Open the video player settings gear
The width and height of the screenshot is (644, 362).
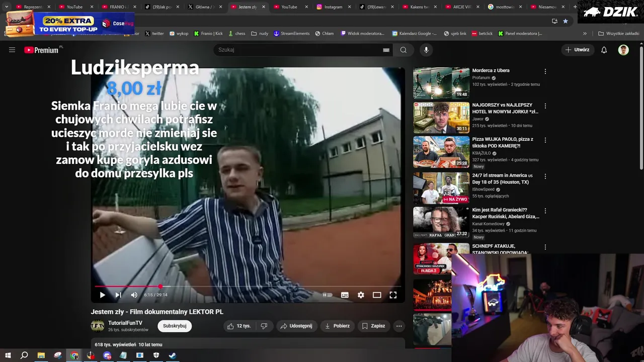pyautogui.click(x=361, y=295)
